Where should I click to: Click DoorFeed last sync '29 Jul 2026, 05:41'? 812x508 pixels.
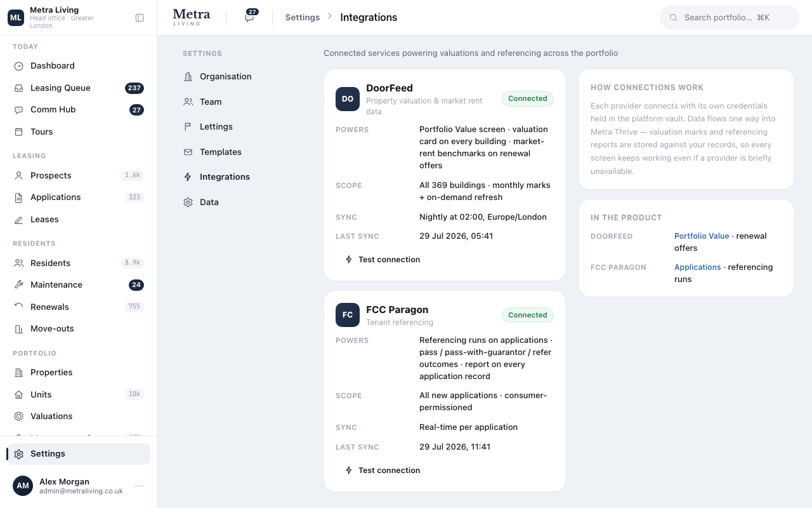tap(456, 236)
